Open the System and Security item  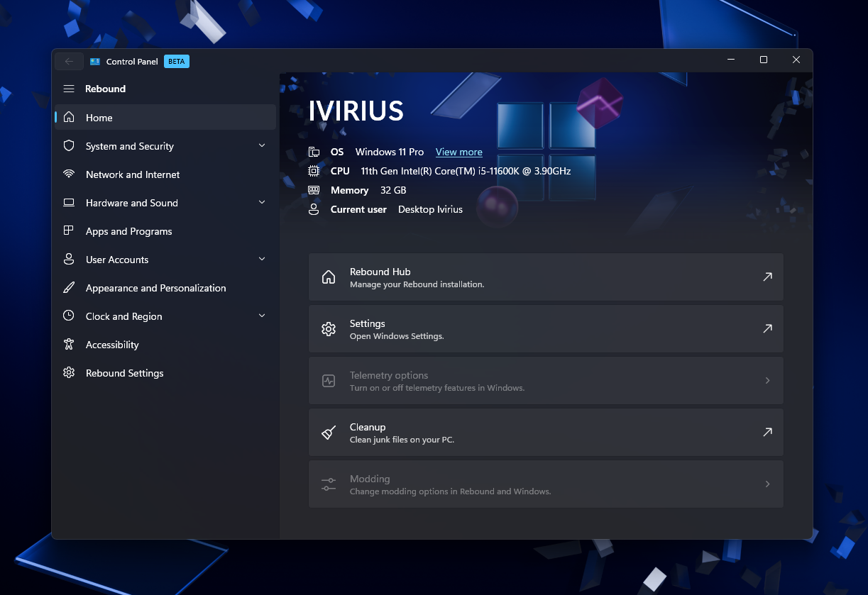(x=165, y=146)
